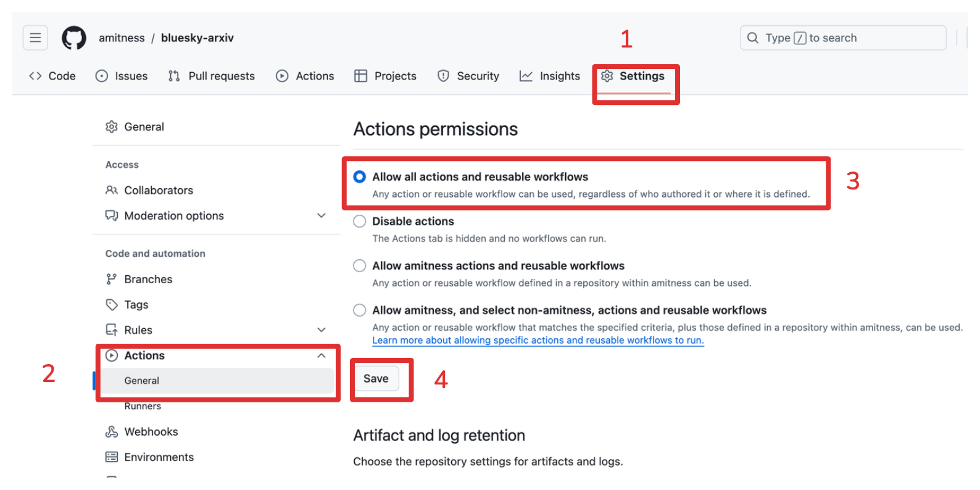Viewport: 980px width, 490px height.
Task: Click the Security shield icon
Action: (x=443, y=76)
